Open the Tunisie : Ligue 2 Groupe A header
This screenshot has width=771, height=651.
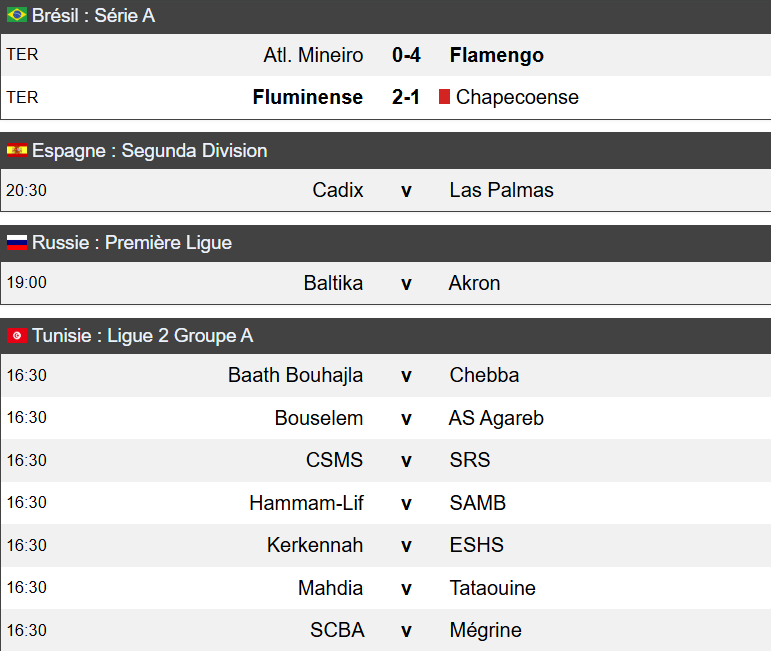(142, 336)
